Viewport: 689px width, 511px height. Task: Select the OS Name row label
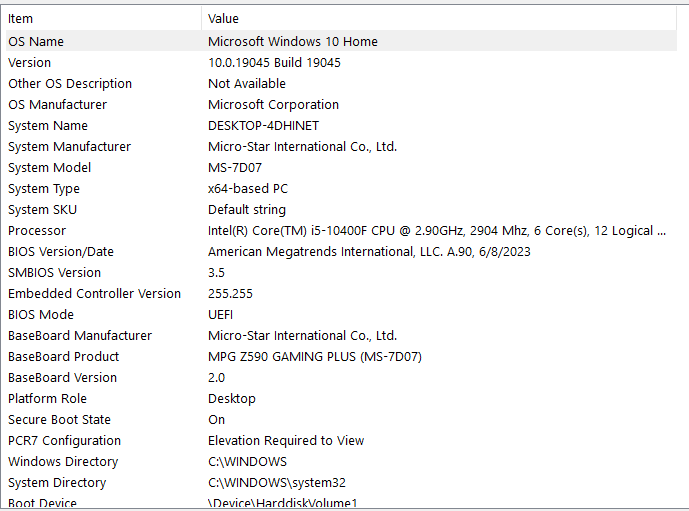coord(36,42)
